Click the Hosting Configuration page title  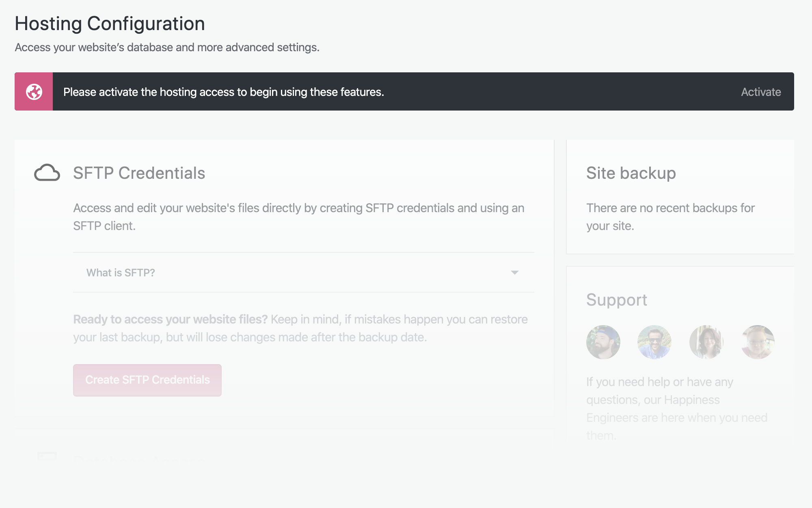click(x=110, y=24)
